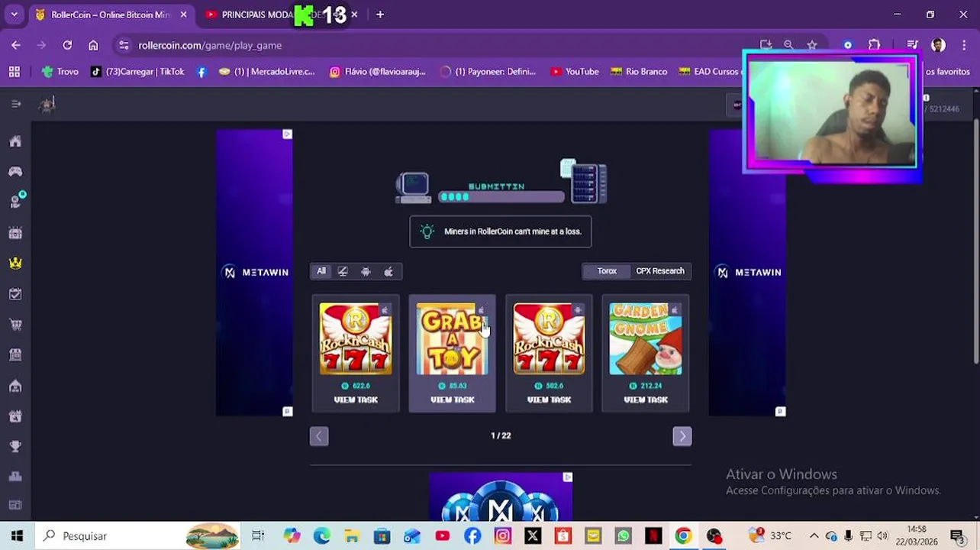Click the tip about miners not mining at loss
This screenshot has height=550, width=980.
(500, 231)
